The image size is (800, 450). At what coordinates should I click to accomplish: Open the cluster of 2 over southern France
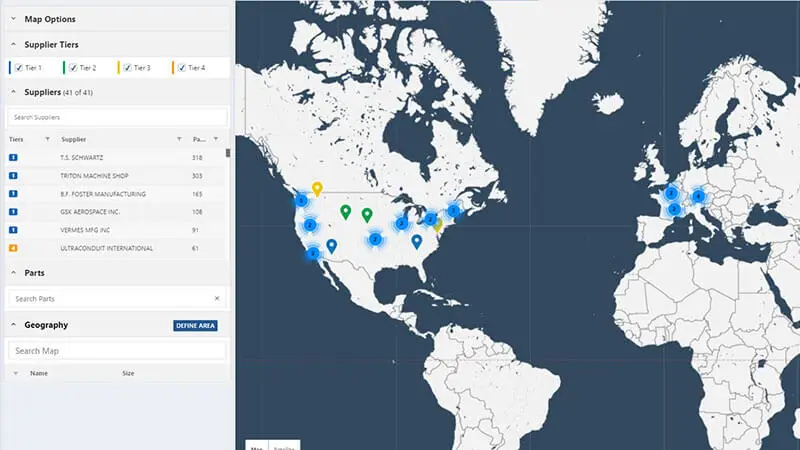[674, 209]
